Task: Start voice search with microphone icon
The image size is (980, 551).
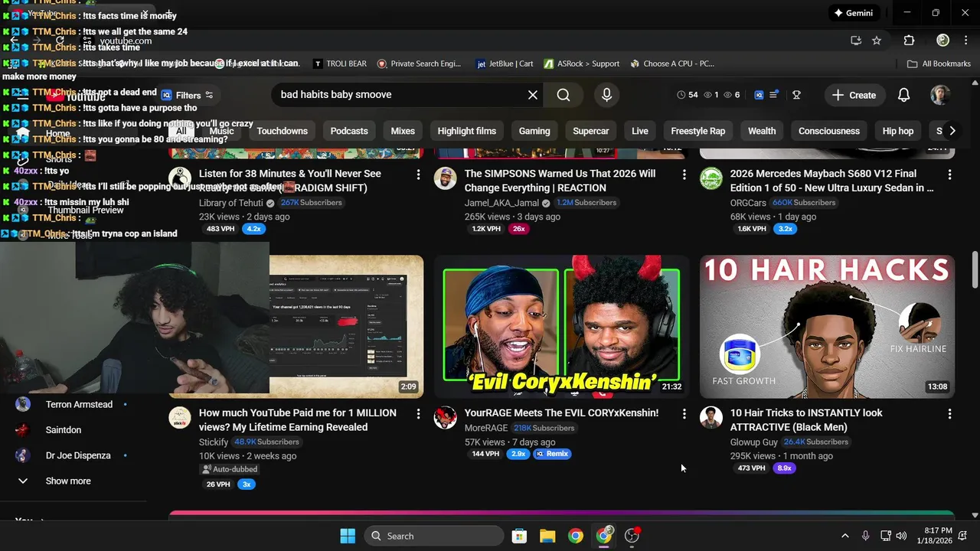Action: point(606,95)
